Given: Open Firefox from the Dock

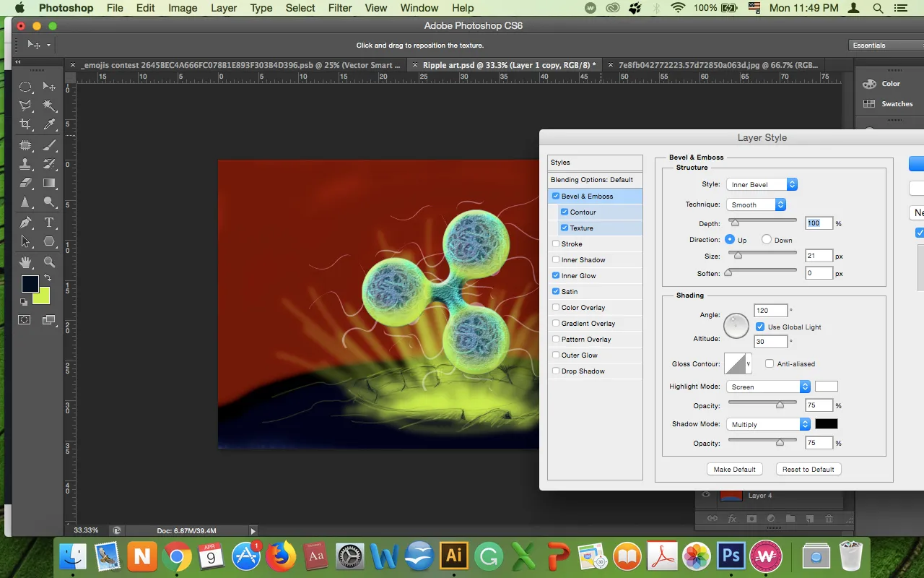Looking at the screenshot, I should [x=281, y=556].
